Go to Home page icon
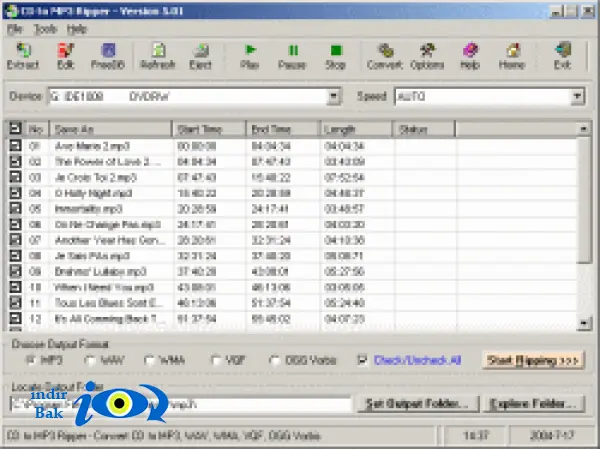Screen dimensions: 600x449 (x=512, y=56)
